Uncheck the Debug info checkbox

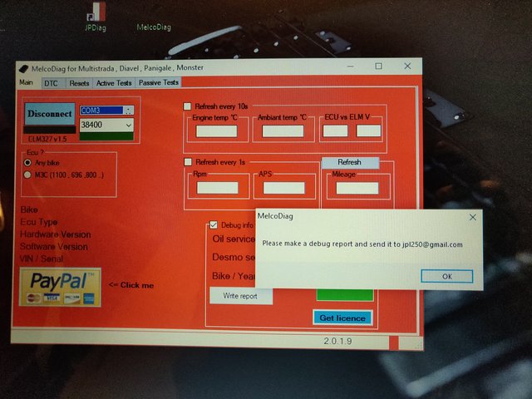click(x=214, y=224)
